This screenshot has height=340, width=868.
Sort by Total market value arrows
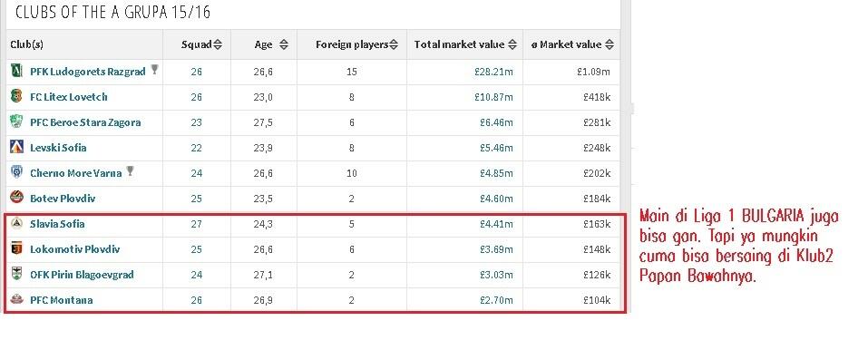pos(512,44)
